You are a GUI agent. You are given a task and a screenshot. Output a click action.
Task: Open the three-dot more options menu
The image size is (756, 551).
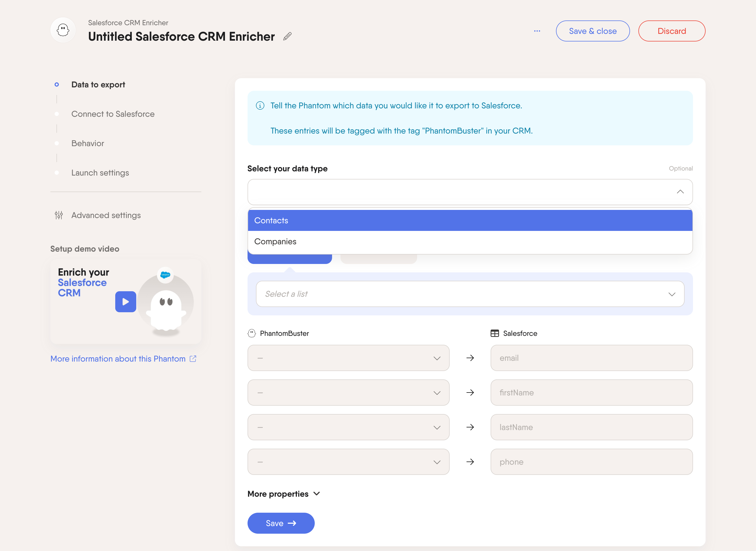click(537, 31)
